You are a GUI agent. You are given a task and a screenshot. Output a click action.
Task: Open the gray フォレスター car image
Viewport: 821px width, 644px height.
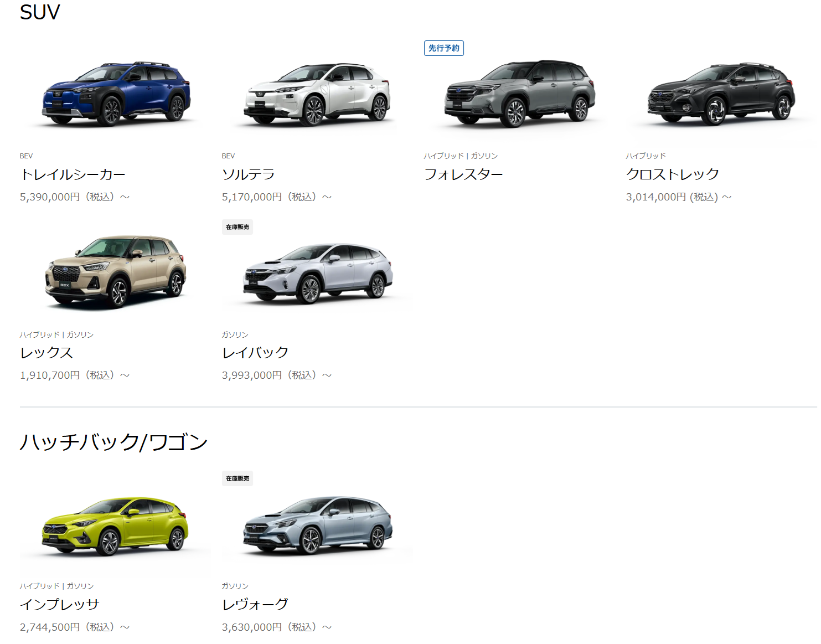pyautogui.click(x=519, y=94)
